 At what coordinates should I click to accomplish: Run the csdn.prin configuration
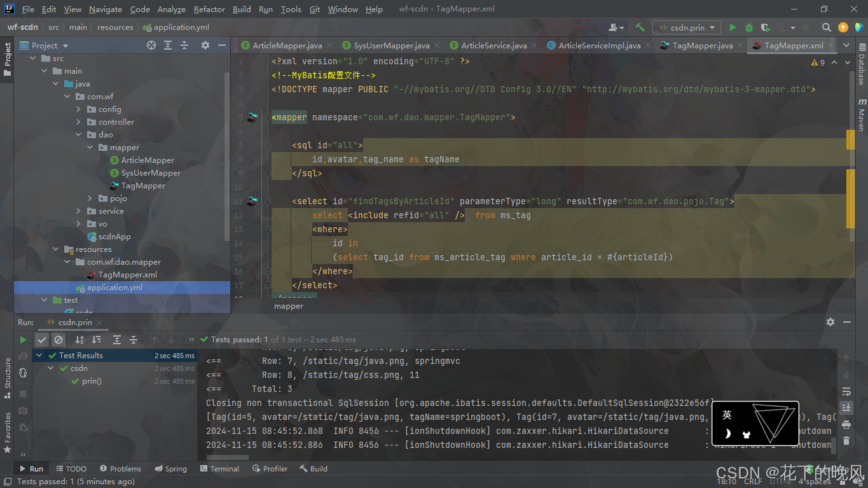coord(733,27)
